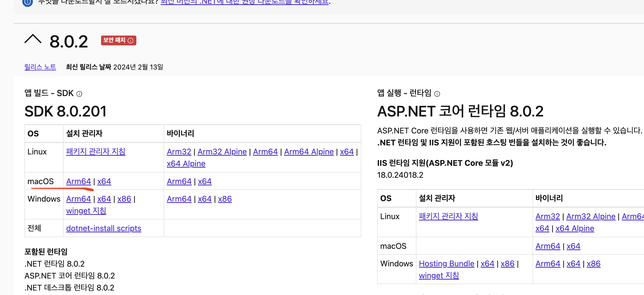Click info icon next to SDK heading

click(79, 94)
